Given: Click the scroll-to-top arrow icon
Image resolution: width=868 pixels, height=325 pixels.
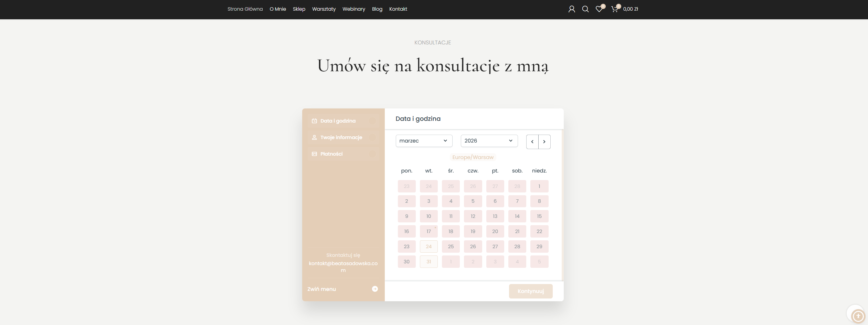Looking at the screenshot, I should click(x=858, y=316).
